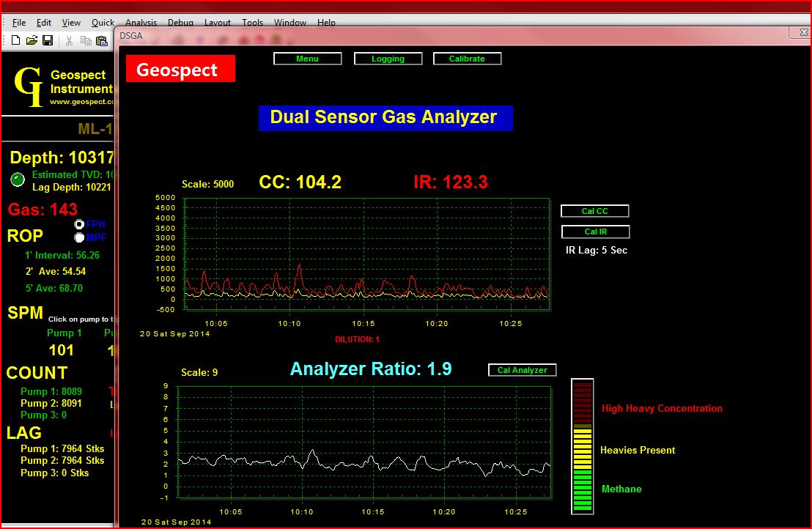Click the IR Lag: 5 Sec label
The width and height of the screenshot is (812, 529).
[597, 250]
